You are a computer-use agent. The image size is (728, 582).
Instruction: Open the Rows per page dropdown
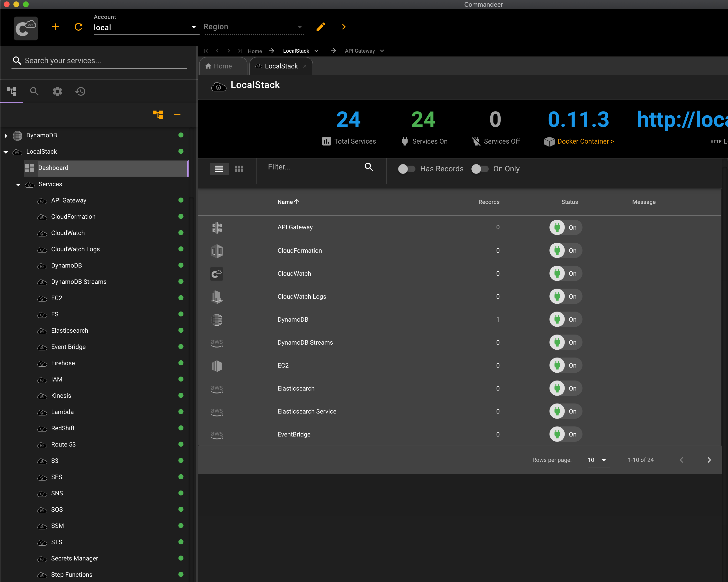click(598, 460)
